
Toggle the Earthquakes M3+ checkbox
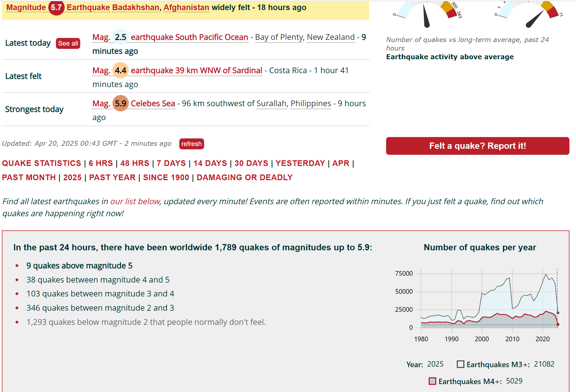461,364
